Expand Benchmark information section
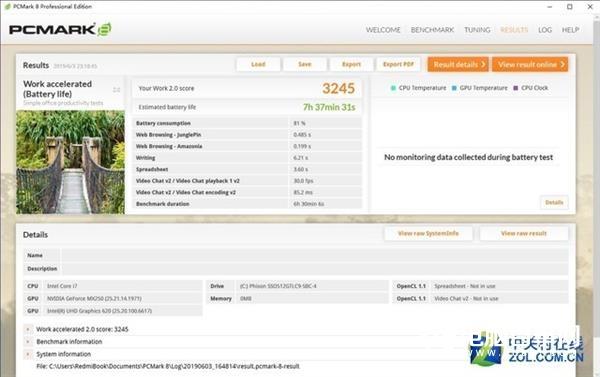600x377 pixels. click(x=28, y=341)
